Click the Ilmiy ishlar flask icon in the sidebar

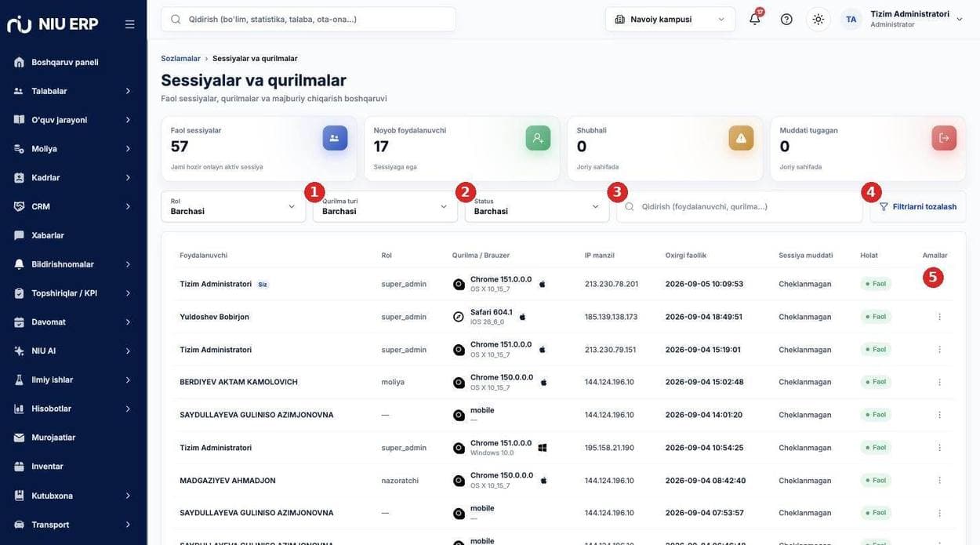19,380
